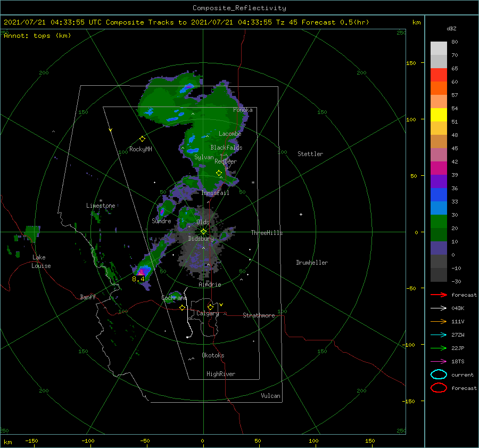This screenshot has width=479, height=448.
Task: Pick the red swatch in dBZ legend
Action: (439, 75)
